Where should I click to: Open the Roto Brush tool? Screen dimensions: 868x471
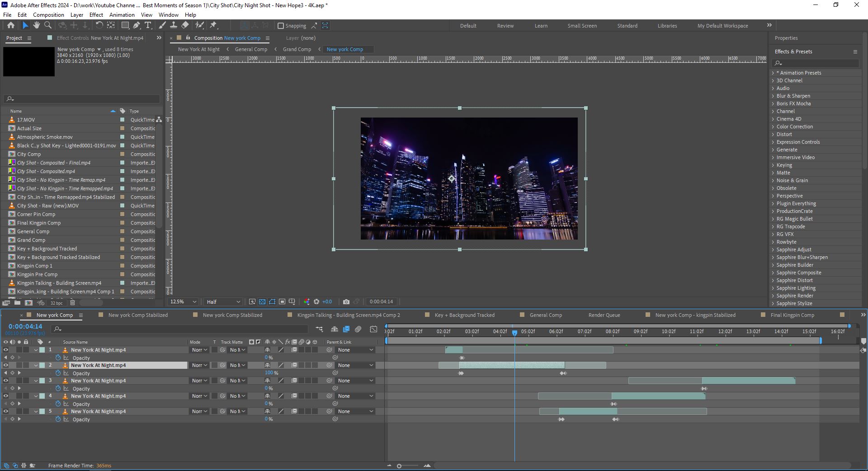[200, 26]
